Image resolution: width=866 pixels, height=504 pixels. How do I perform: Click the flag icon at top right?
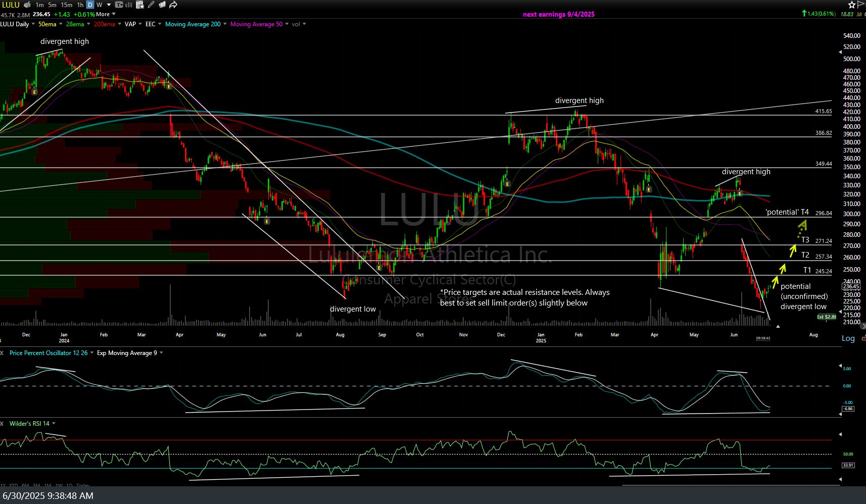(861, 5)
